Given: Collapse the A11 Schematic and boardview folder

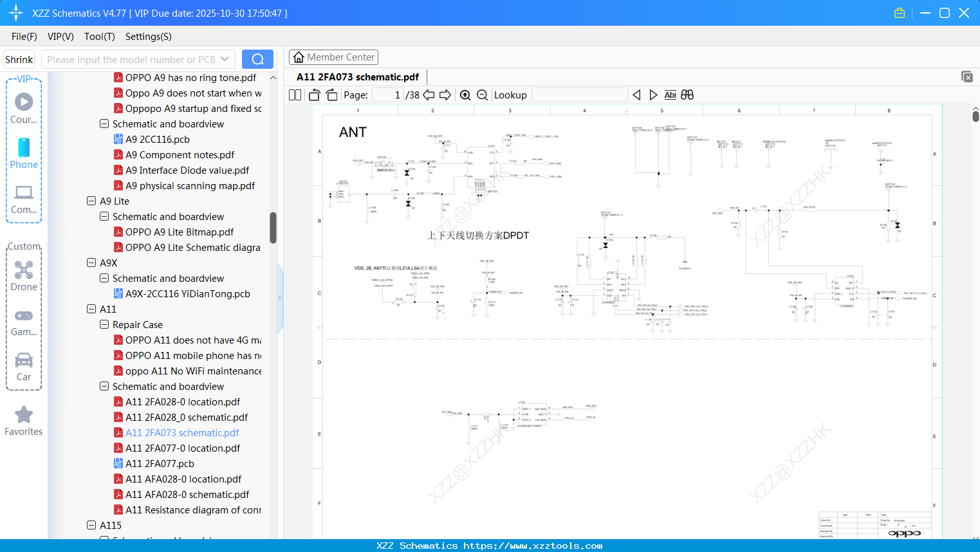Looking at the screenshot, I should 104,387.
